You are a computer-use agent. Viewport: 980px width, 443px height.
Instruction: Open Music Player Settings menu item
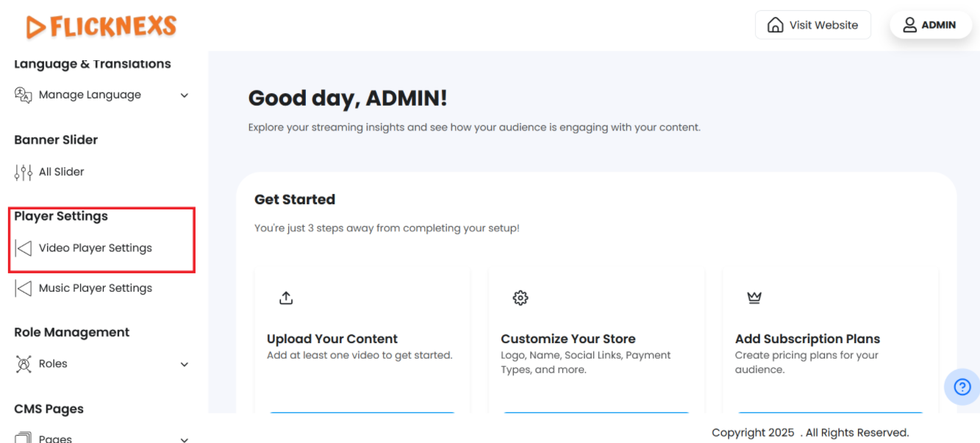point(95,288)
